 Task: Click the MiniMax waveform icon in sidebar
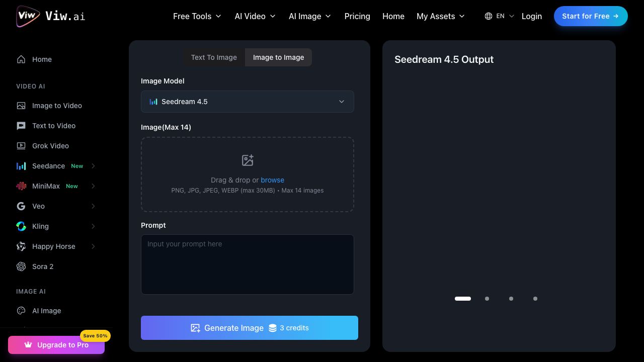(x=21, y=186)
